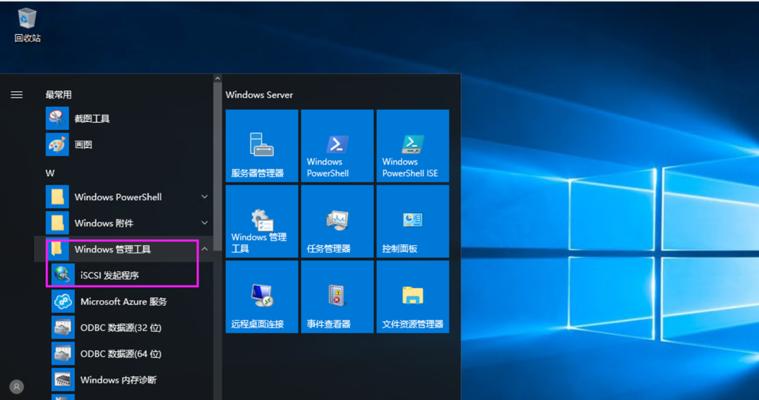Select the Windows 管理工具 folder in list
Image resolution: width=759 pixels, height=400 pixels.
(x=123, y=249)
